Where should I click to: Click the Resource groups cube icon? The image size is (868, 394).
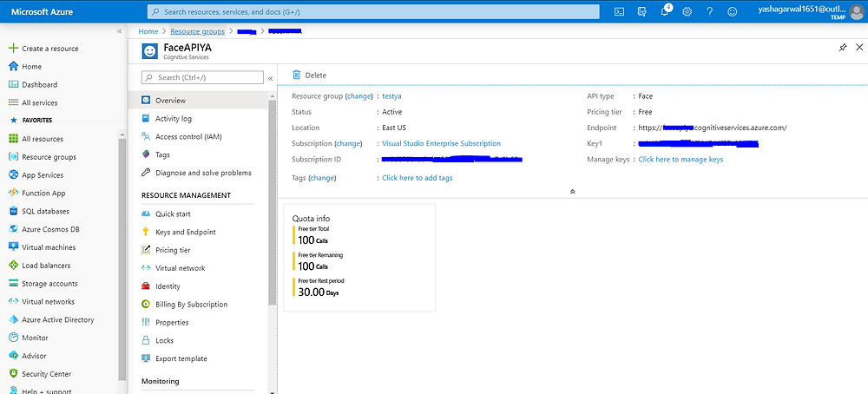point(14,156)
